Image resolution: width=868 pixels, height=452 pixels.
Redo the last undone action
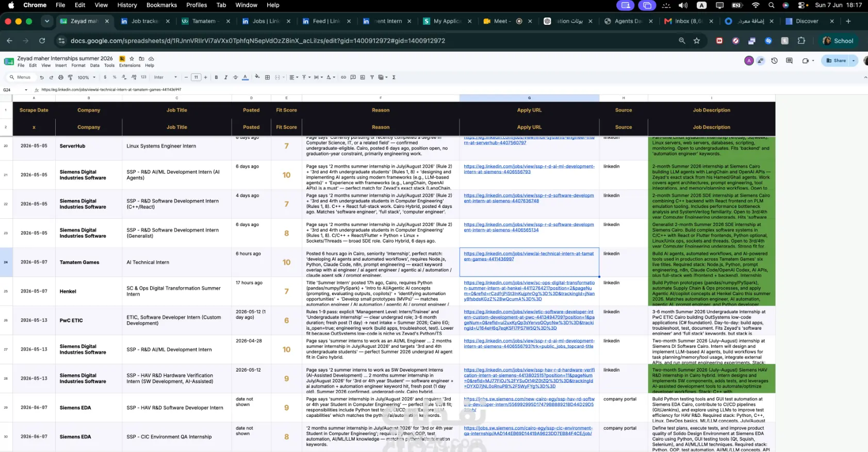click(51, 77)
